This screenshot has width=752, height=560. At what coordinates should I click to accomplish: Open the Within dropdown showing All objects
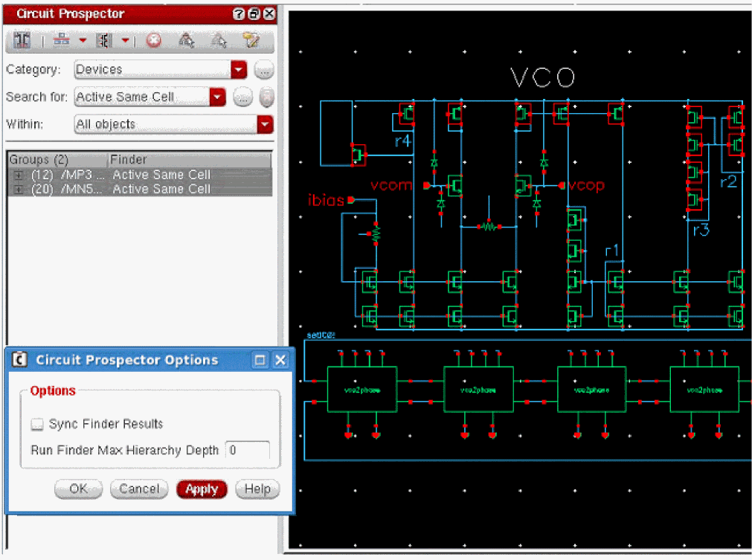pos(265,125)
